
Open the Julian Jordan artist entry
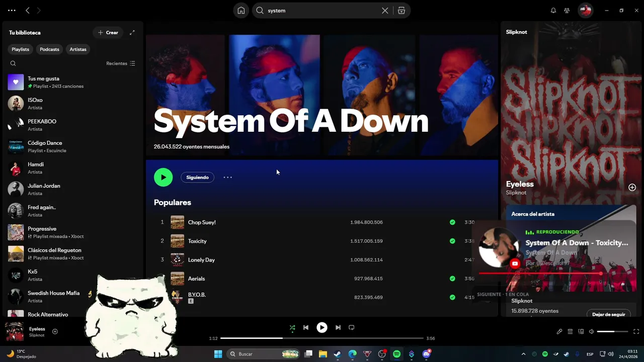[x=73, y=189]
